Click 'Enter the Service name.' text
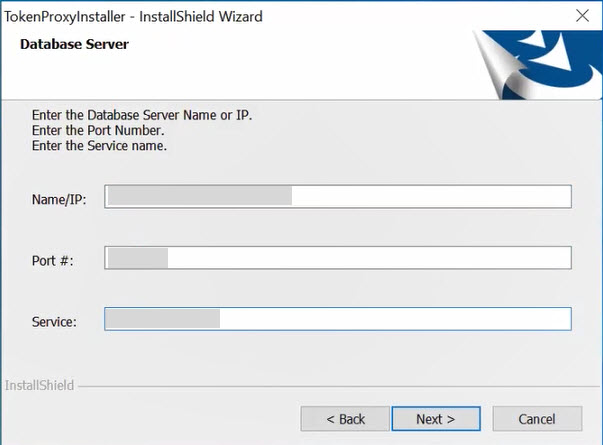 (x=99, y=146)
